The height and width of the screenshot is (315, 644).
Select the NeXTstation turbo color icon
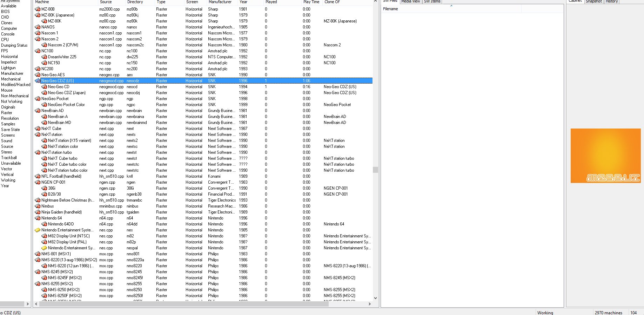point(44,170)
